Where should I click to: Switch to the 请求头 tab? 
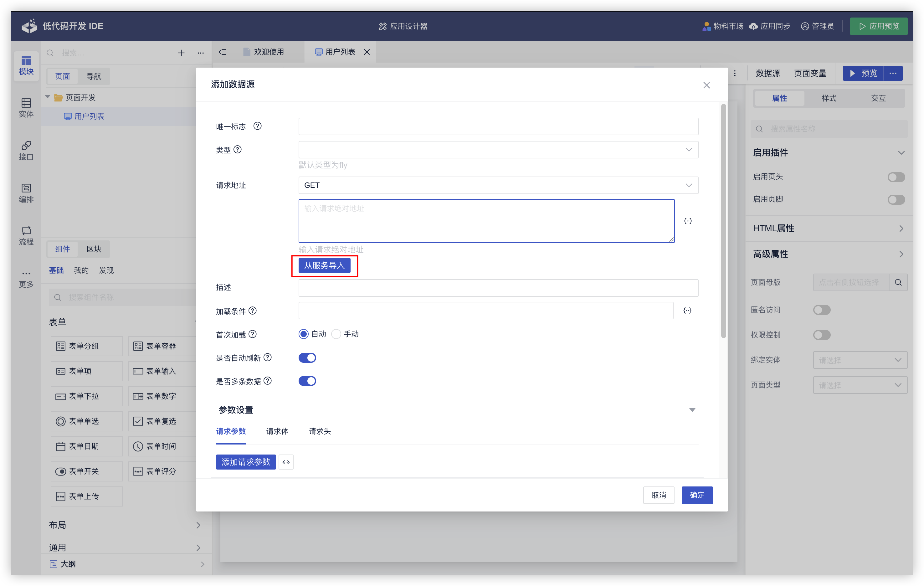320,431
